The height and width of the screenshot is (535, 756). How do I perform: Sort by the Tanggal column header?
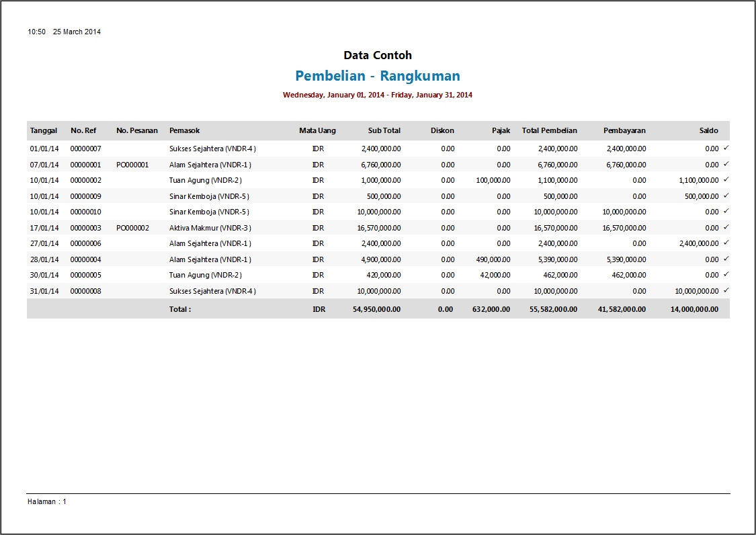point(43,130)
